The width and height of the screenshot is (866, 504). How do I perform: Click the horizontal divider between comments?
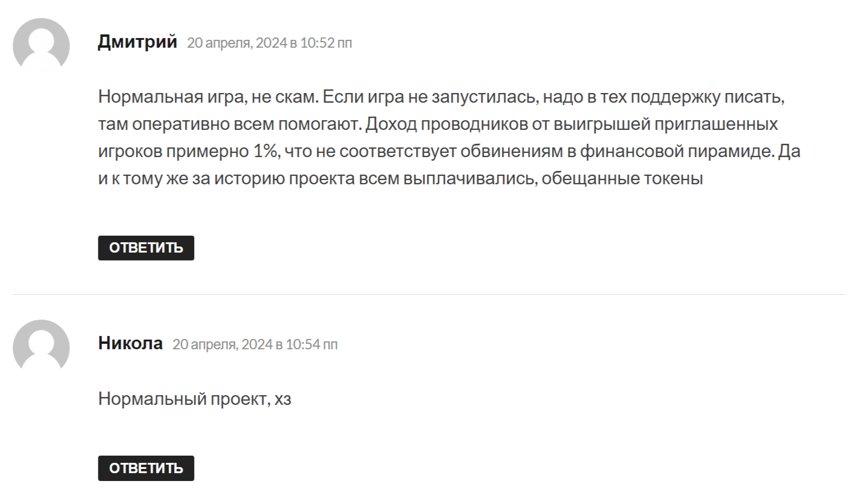pos(429,294)
